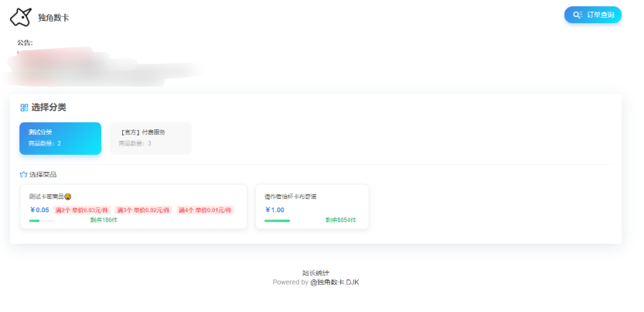Click the 独角数卡 site title
This screenshot has width=644, height=312.
[53, 17]
